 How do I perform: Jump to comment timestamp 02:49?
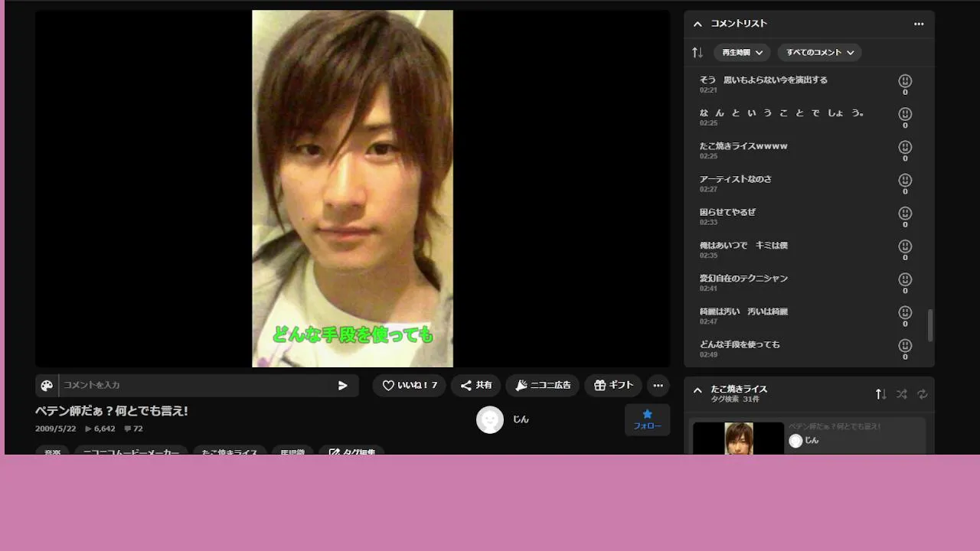(x=708, y=355)
